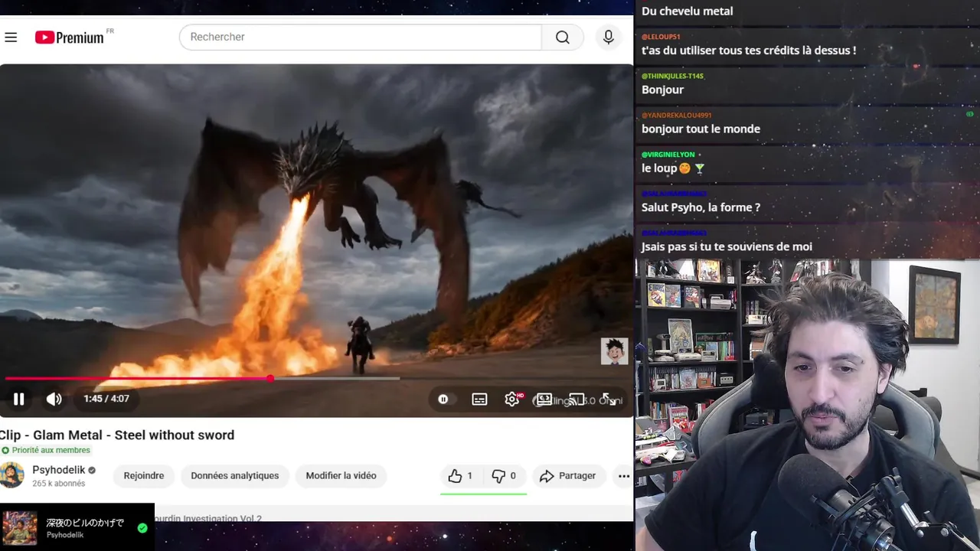Click the video title Steel without sword
The image size is (980, 551).
117,435
